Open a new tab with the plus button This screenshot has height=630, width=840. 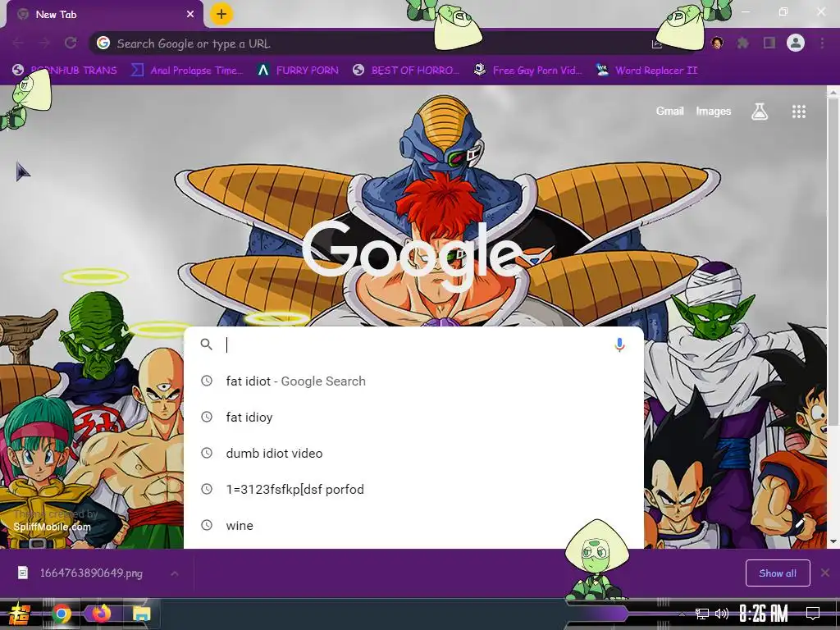[221, 14]
